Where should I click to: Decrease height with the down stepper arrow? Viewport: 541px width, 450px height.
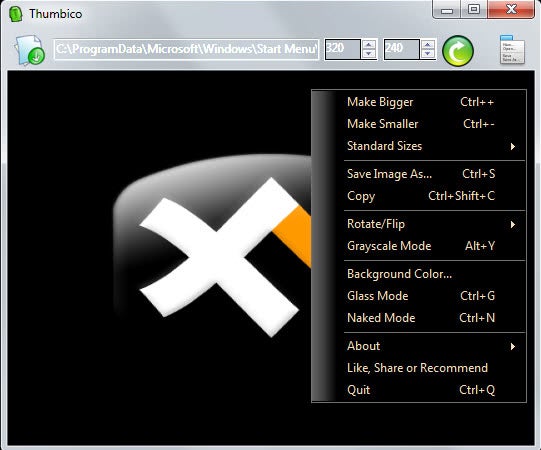click(428, 54)
